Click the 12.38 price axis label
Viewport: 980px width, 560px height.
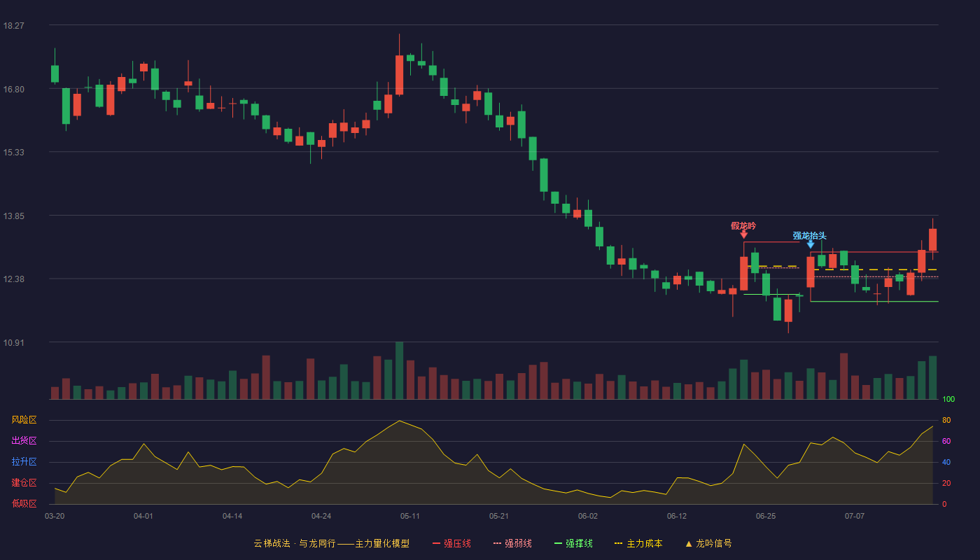tap(13, 279)
